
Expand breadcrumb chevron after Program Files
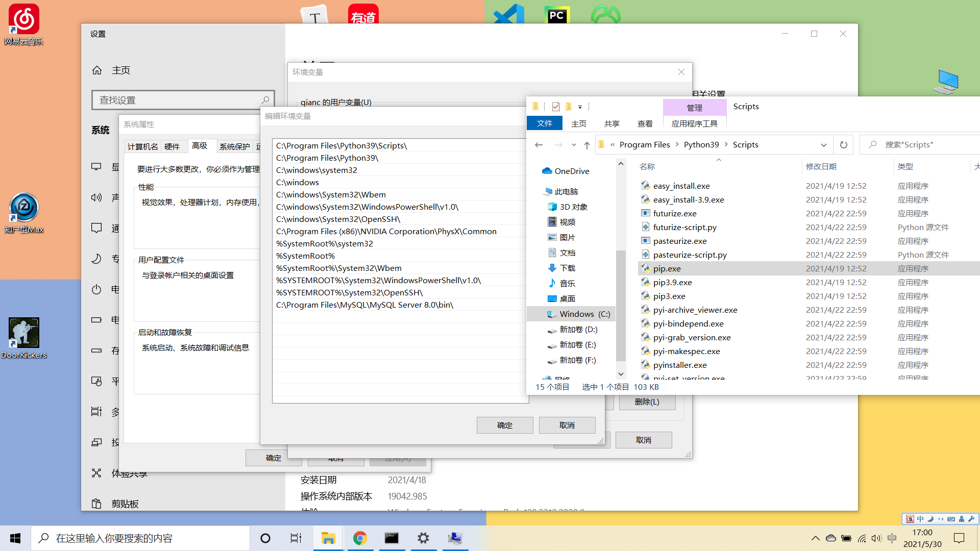click(x=677, y=145)
